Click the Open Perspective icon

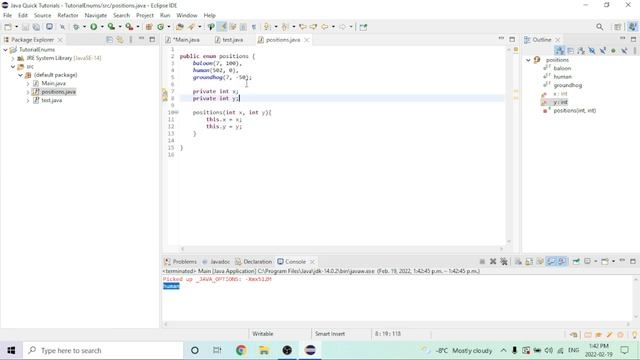point(618,27)
